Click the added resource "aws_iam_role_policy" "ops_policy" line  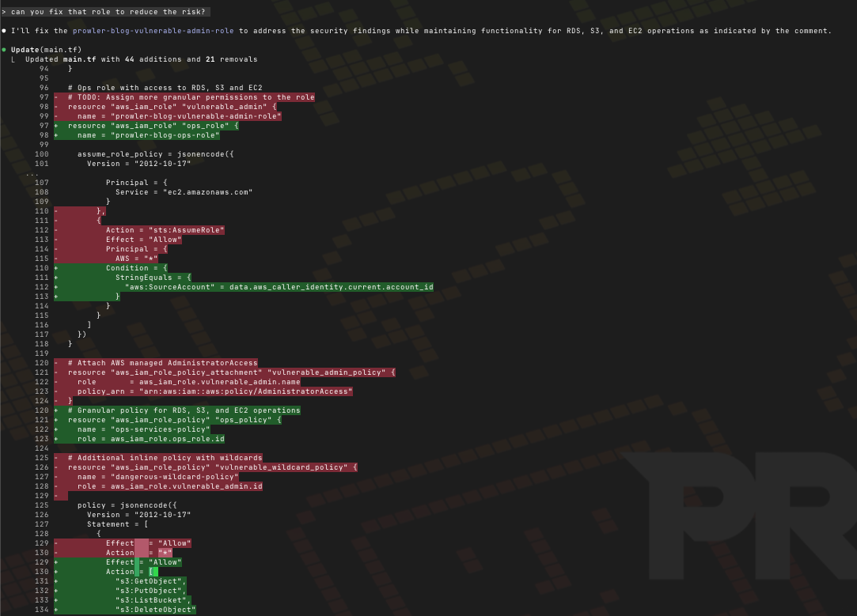pos(174,420)
